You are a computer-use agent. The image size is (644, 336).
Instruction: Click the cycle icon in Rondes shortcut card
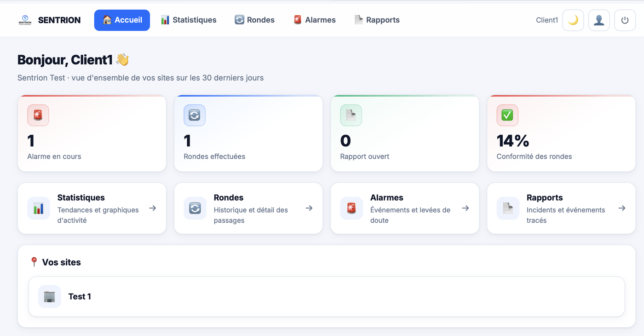tap(195, 209)
